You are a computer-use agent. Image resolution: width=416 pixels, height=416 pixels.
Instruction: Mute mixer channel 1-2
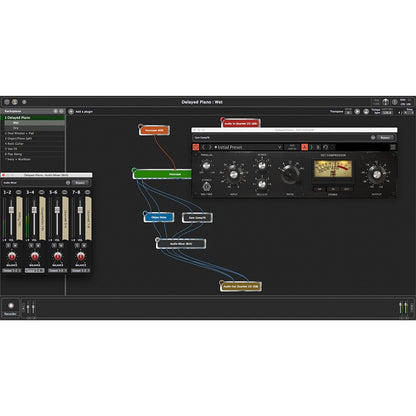coord(15,246)
